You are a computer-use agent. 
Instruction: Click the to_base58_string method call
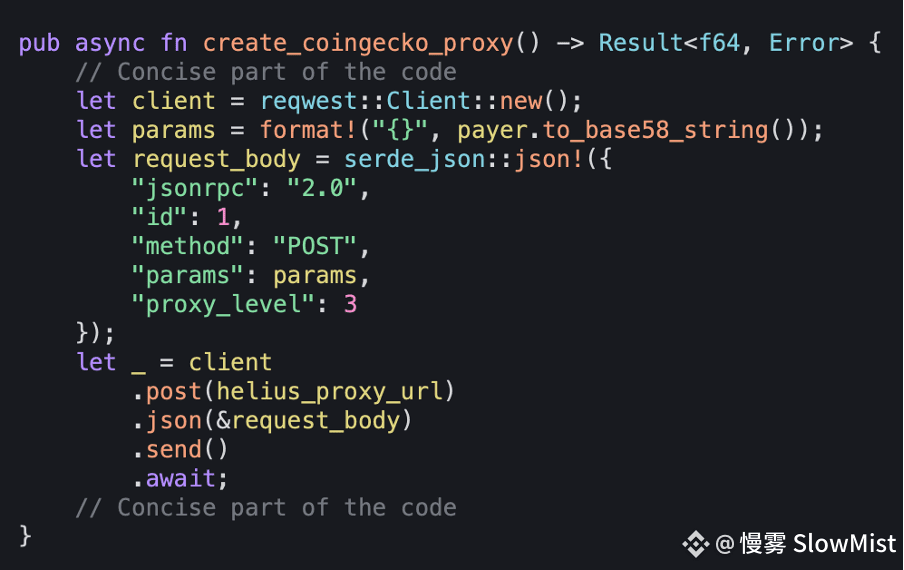(656, 130)
